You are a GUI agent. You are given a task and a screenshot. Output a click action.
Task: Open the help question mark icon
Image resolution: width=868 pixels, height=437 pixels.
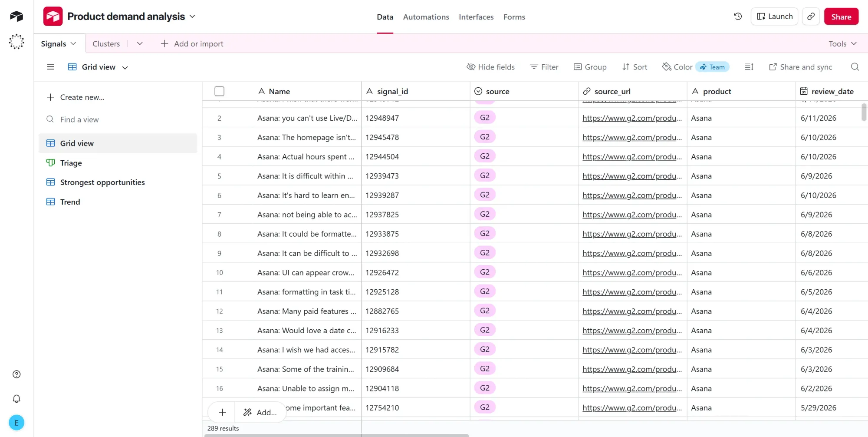point(16,374)
